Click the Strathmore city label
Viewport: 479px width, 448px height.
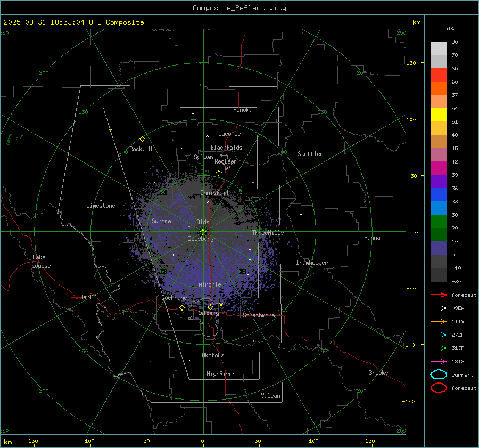tap(259, 315)
